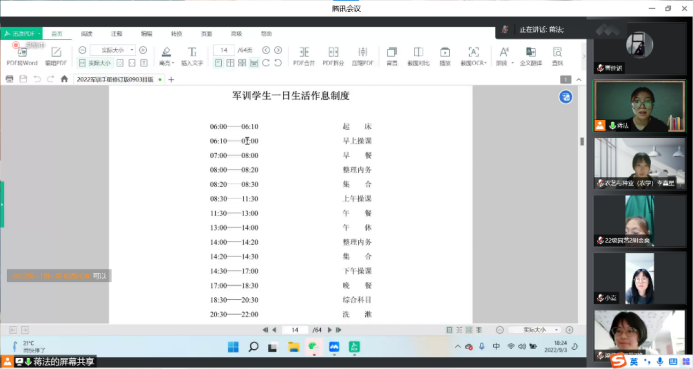Click the bottom bar page number field
This screenshot has width=693, height=369.
click(x=295, y=330)
